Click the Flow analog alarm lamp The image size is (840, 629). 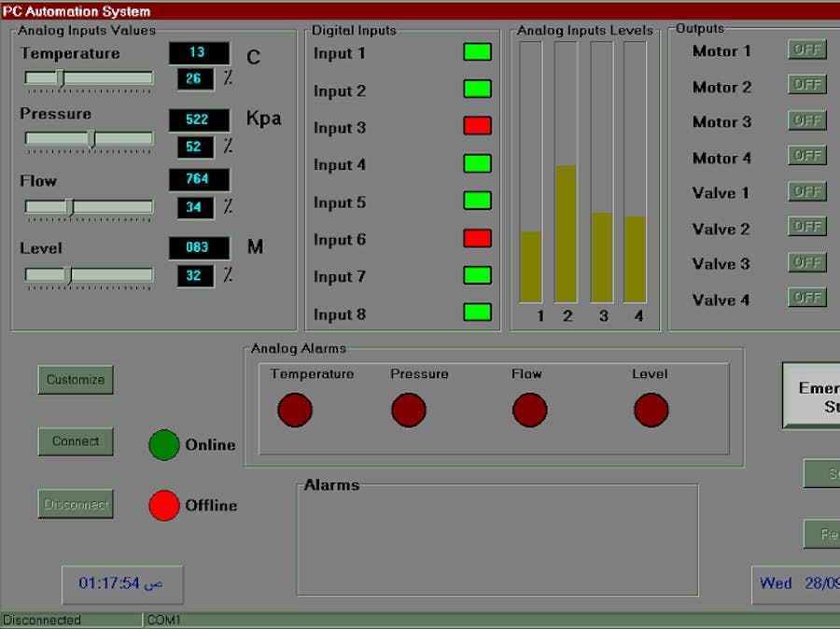(x=530, y=410)
